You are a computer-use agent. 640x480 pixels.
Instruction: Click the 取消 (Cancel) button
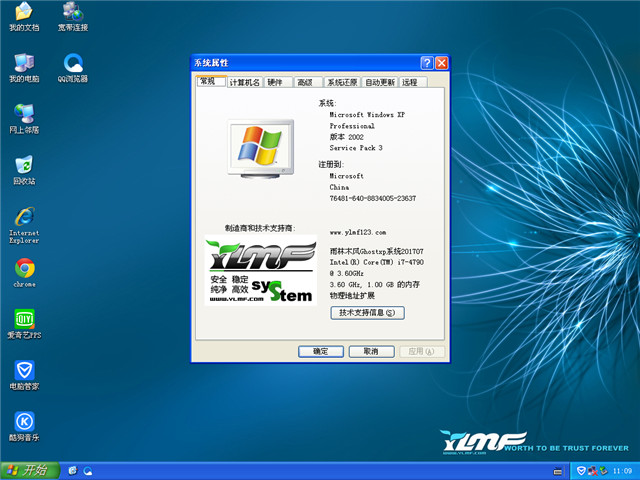371,351
